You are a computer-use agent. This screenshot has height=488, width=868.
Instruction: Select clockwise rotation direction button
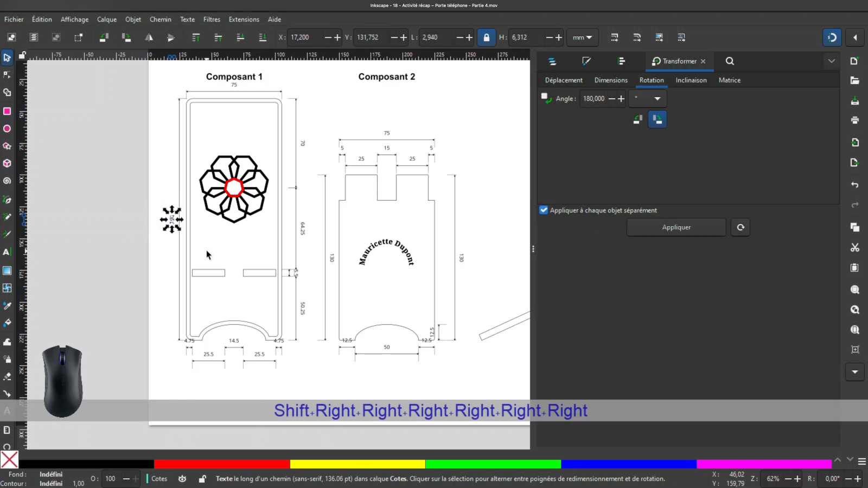point(658,119)
